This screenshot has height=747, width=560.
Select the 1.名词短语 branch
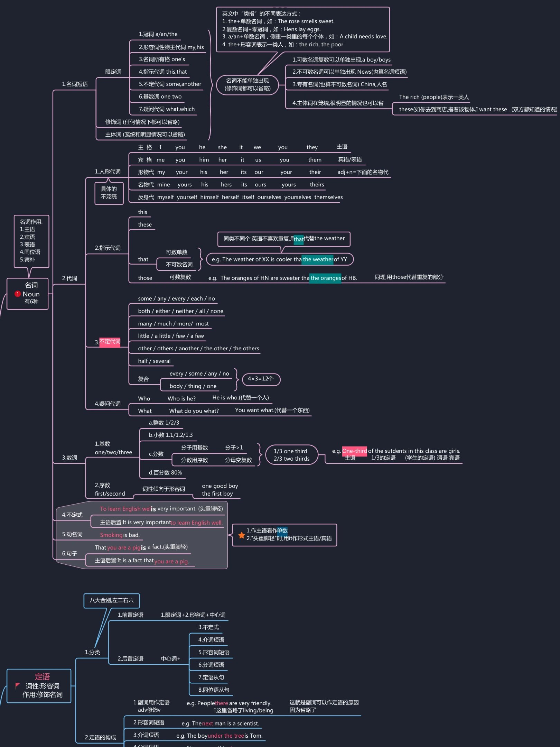click(75, 84)
